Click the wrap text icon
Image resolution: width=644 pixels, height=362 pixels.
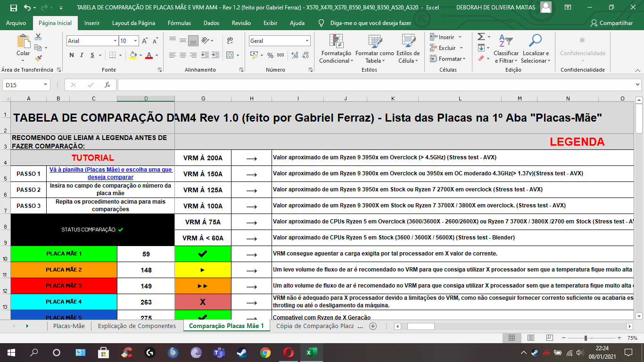(230, 41)
